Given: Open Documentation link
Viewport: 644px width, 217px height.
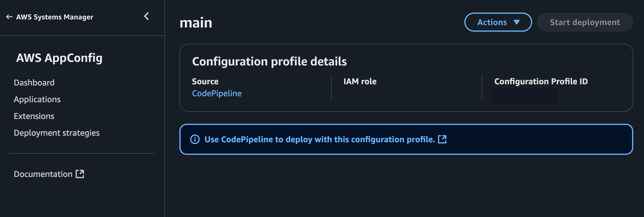Looking at the screenshot, I should coord(43,174).
